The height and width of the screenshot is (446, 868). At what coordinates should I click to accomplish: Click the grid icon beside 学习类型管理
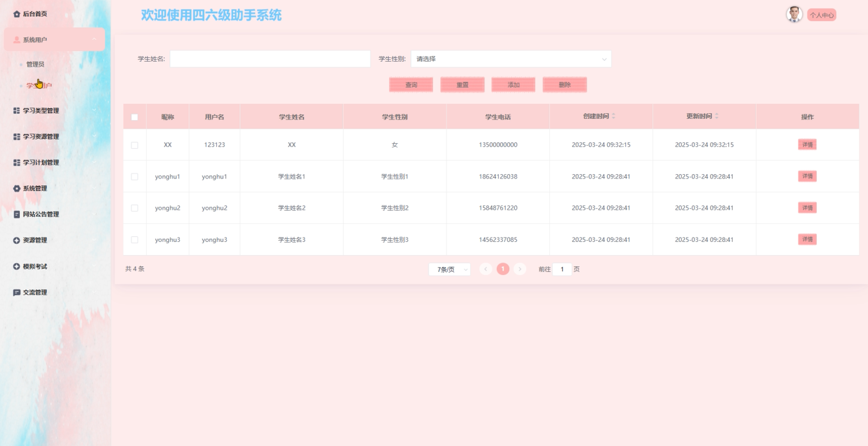pos(17,111)
